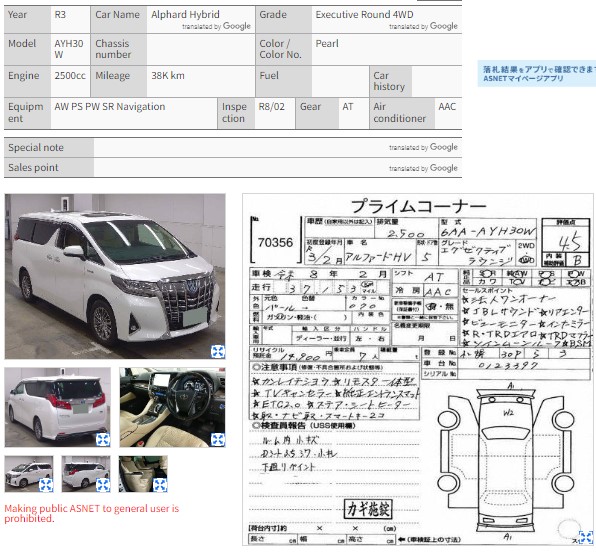Open the rear-view Alphard photo
This screenshot has height=558, width=596.
pos(58,407)
